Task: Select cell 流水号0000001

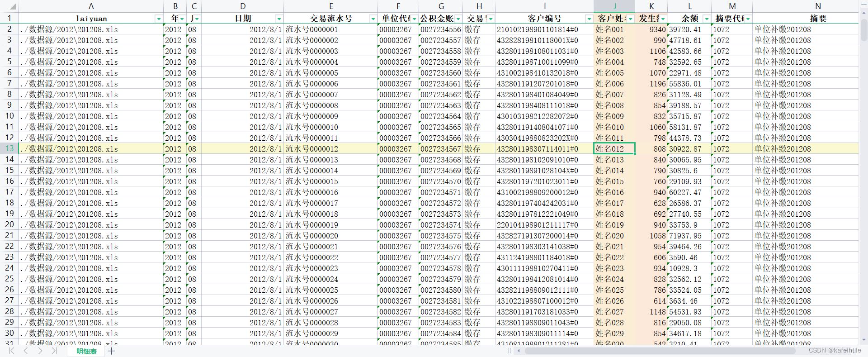Action: pos(331,29)
